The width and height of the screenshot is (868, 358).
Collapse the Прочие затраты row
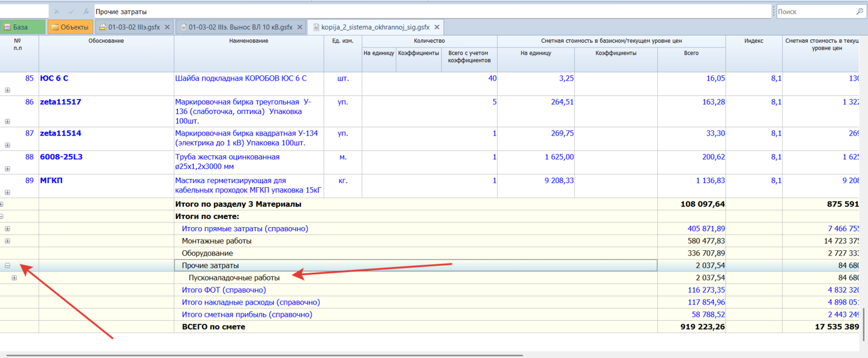point(8,266)
